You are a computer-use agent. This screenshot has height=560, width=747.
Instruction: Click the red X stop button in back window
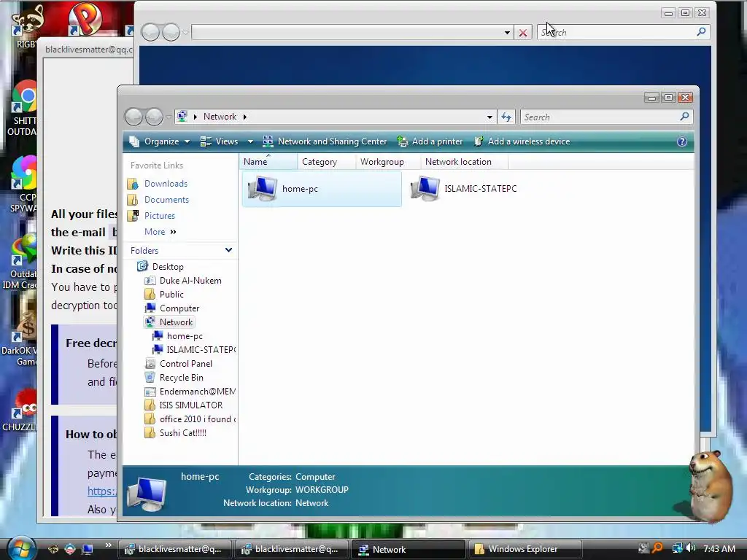(523, 33)
